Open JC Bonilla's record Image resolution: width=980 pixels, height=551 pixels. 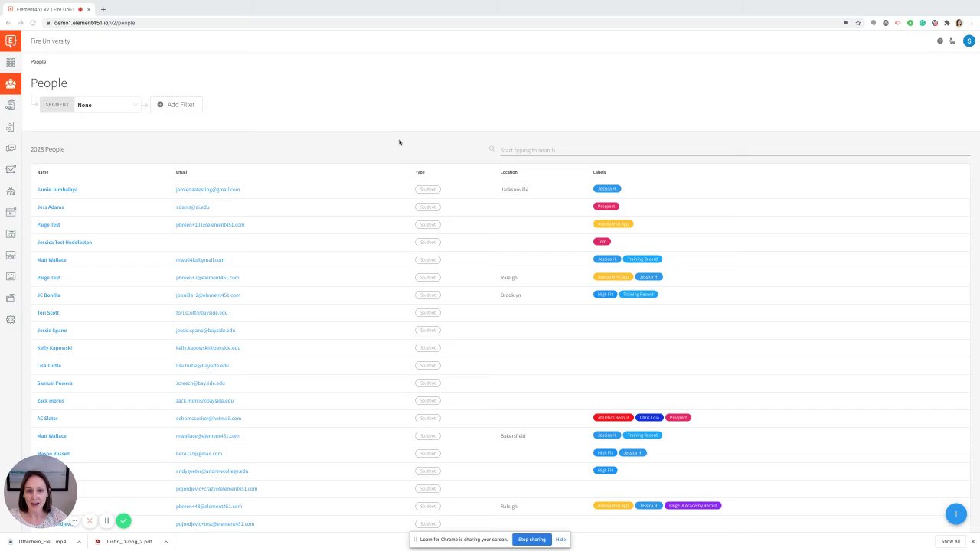click(x=48, y=295)
